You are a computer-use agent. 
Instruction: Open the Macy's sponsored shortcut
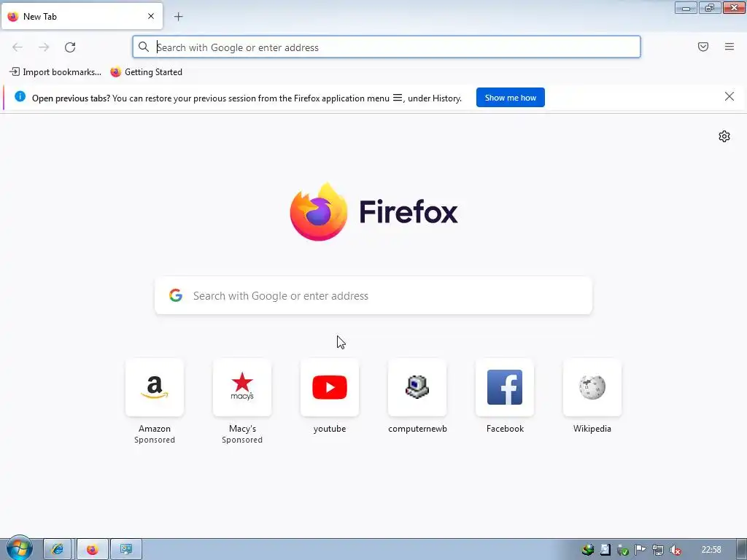click(x=242, y=388)
